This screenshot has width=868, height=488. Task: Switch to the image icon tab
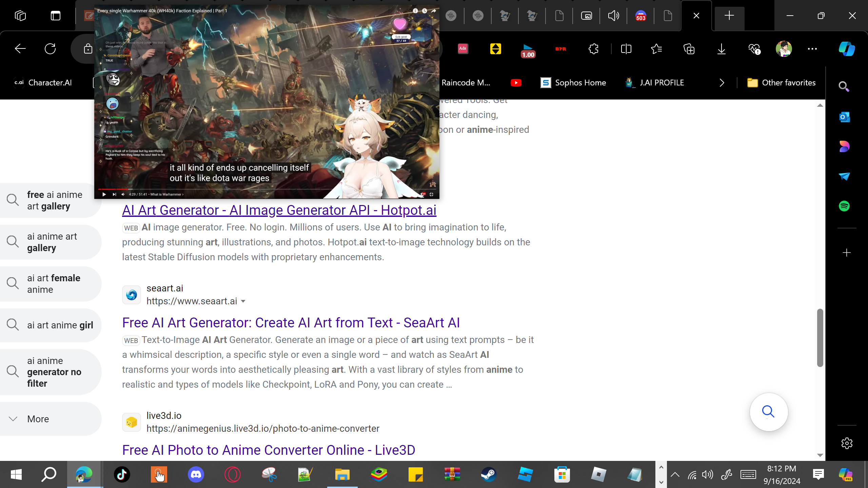[586, 16]
